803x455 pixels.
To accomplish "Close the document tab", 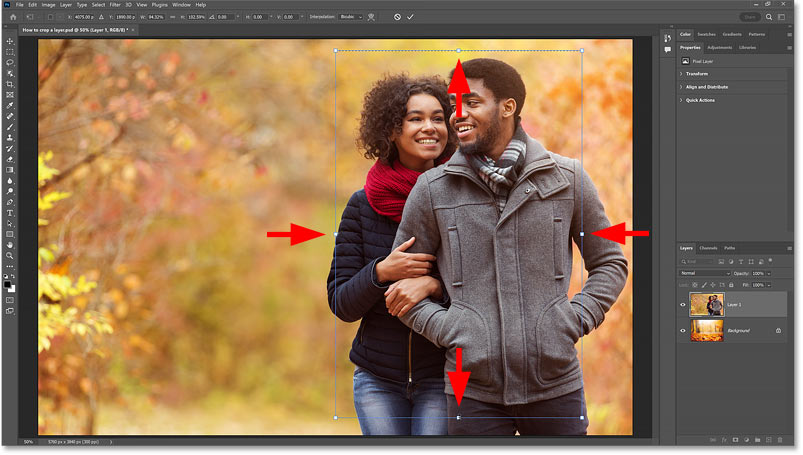I will click(x=133, y=30).
